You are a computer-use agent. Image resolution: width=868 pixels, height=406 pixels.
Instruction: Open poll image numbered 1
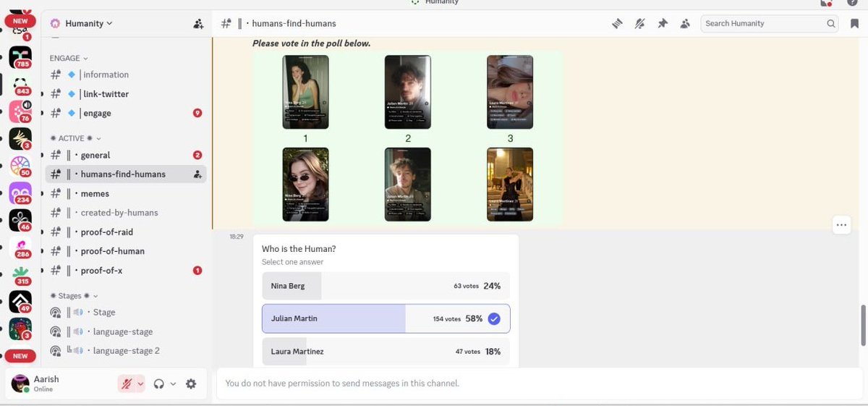tap(305, 92)
